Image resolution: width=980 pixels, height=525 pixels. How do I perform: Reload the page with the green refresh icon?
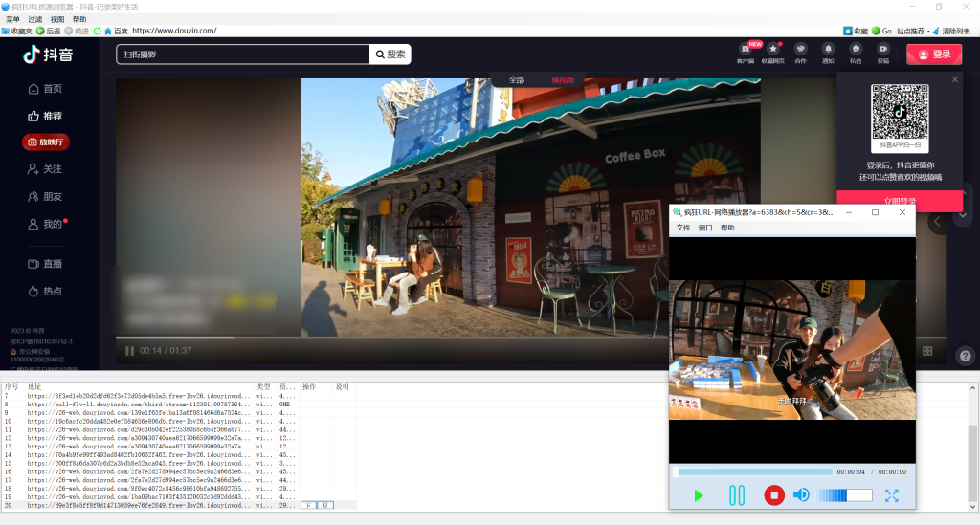click(x=97, y=31)
